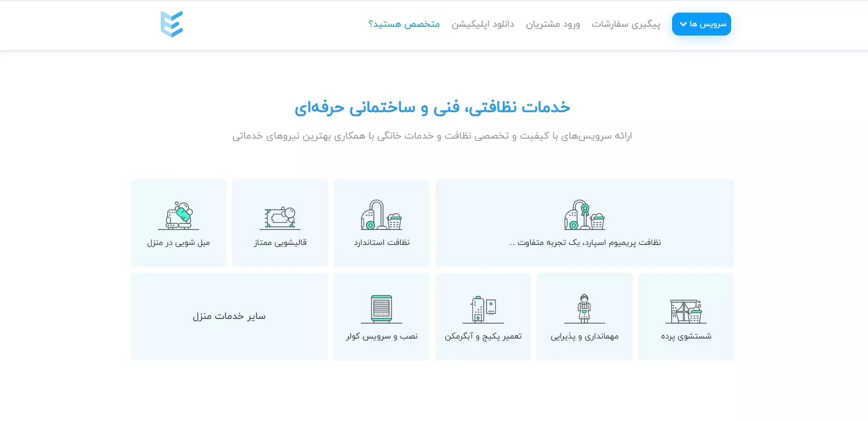Click the نظافت پریمیوم اسپارد label text
Screen dimensions: 868x421
coord(584,243)
